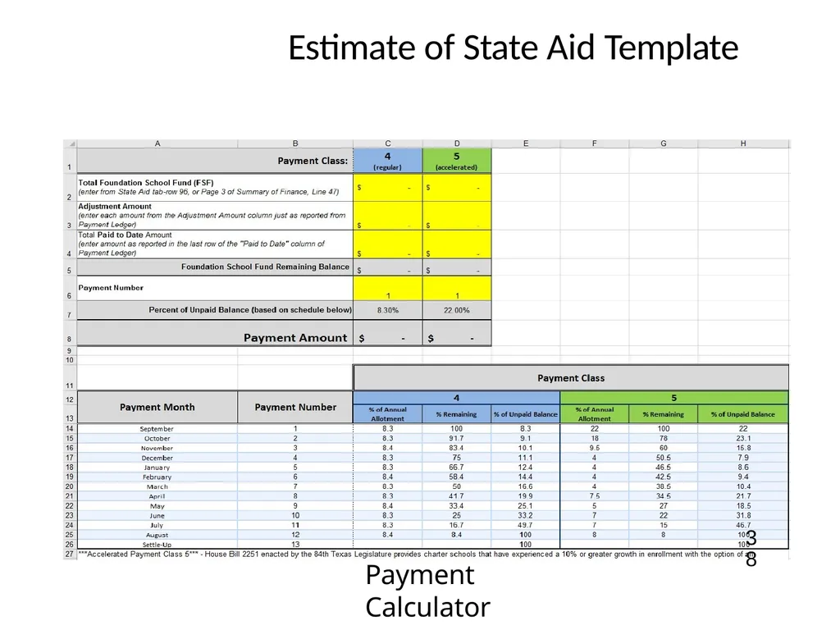
Task: Select the 'December' cell
Action: (157, 458)
